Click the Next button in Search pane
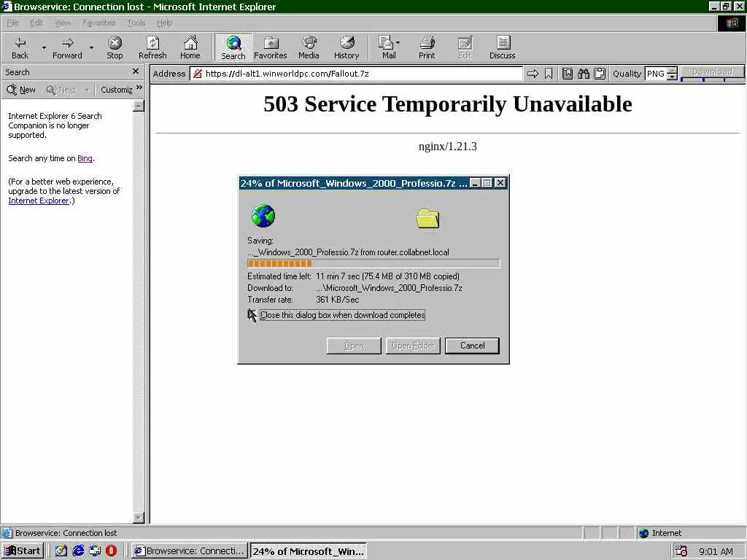This screenshot has width=747, height=560. coord(61,90)
